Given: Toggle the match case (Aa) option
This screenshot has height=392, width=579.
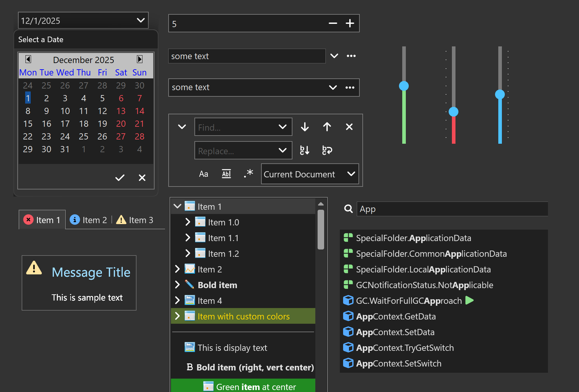Looking at the screenshot, I should pos(204,173).
